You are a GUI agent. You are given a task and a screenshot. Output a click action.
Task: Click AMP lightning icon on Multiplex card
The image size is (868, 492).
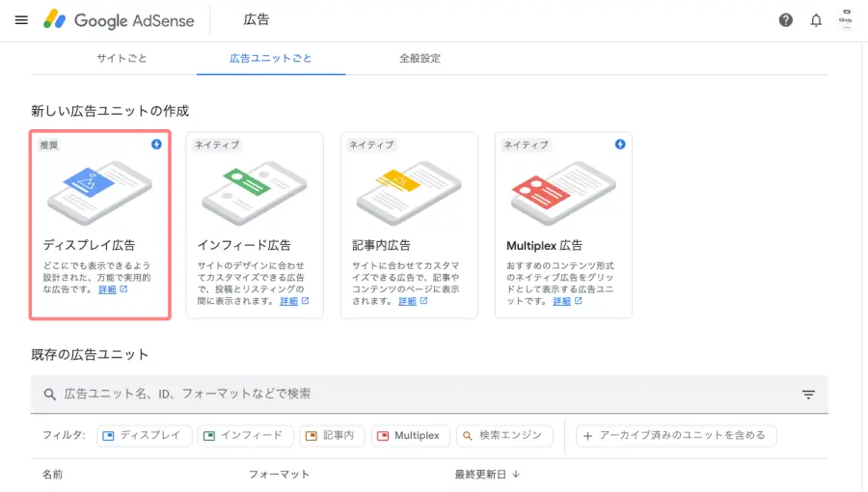click(620, 145)
